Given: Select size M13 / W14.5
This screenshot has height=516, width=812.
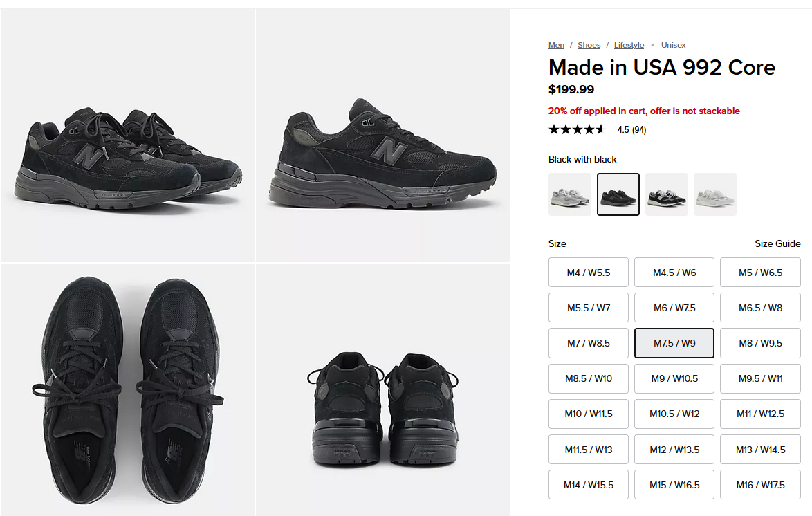Looking at the screenshot, I should [x=760, y=450].
